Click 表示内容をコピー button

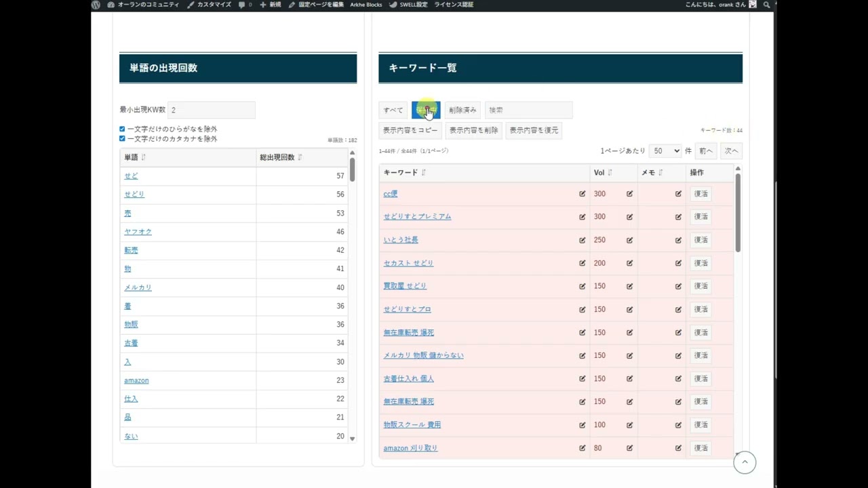(x=410, y=130)
